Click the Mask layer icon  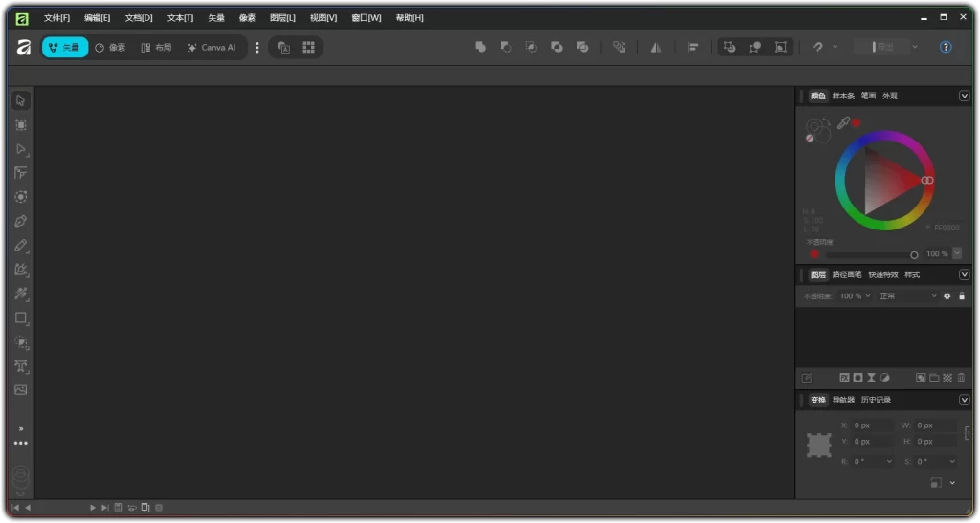[858, 378]
